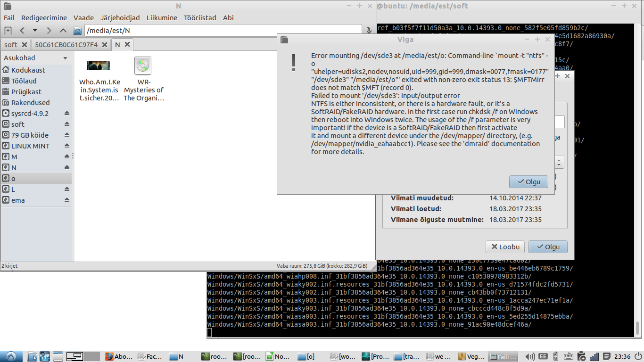Open the Järjehoidjad menu
This screenshot has height=362, width=644.
pyautogui.click(x=120, y=18)
